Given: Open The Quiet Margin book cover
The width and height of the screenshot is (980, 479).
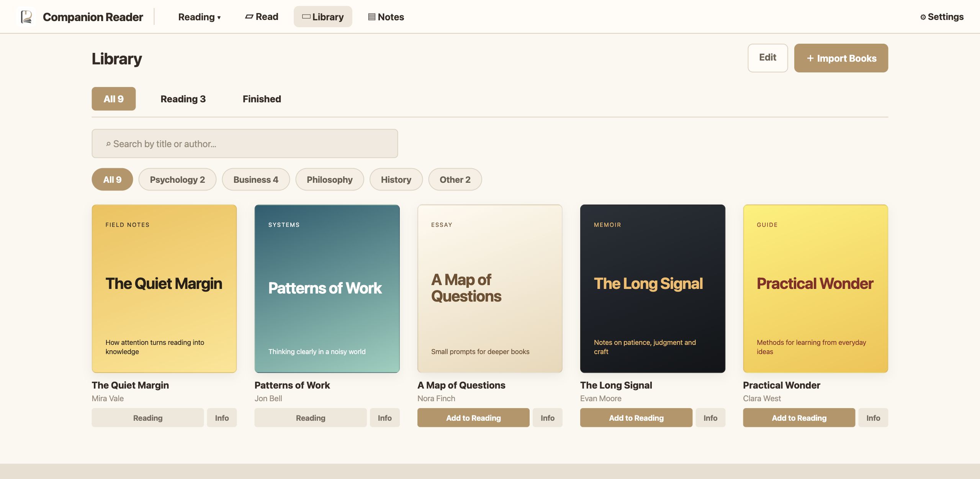Looking at the screenshot, I should pos(164,289).
